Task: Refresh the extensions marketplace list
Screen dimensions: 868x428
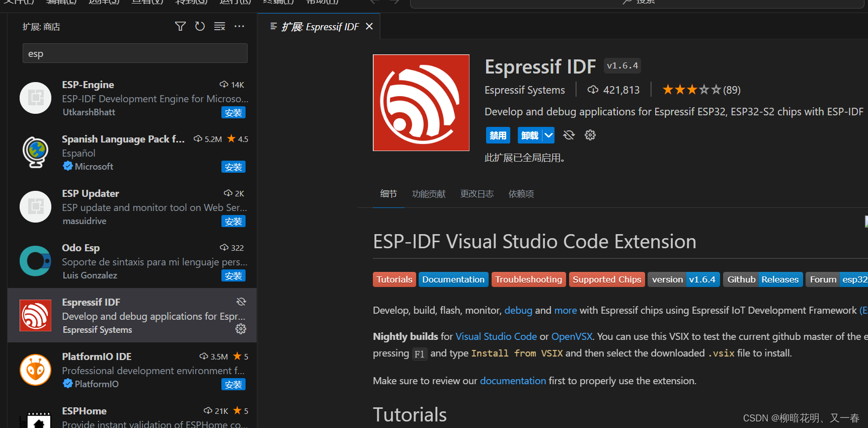Action: click(x=200, y=26)
